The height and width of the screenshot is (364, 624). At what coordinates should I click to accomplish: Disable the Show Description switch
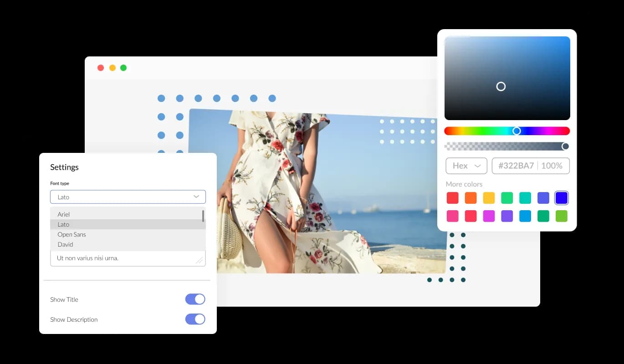(x=195, y=319)
